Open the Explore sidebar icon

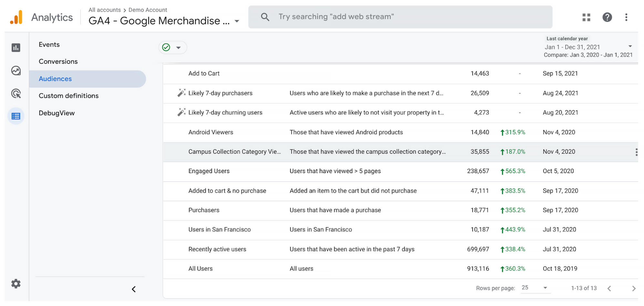pyautogui.click(x=16, y=71)
